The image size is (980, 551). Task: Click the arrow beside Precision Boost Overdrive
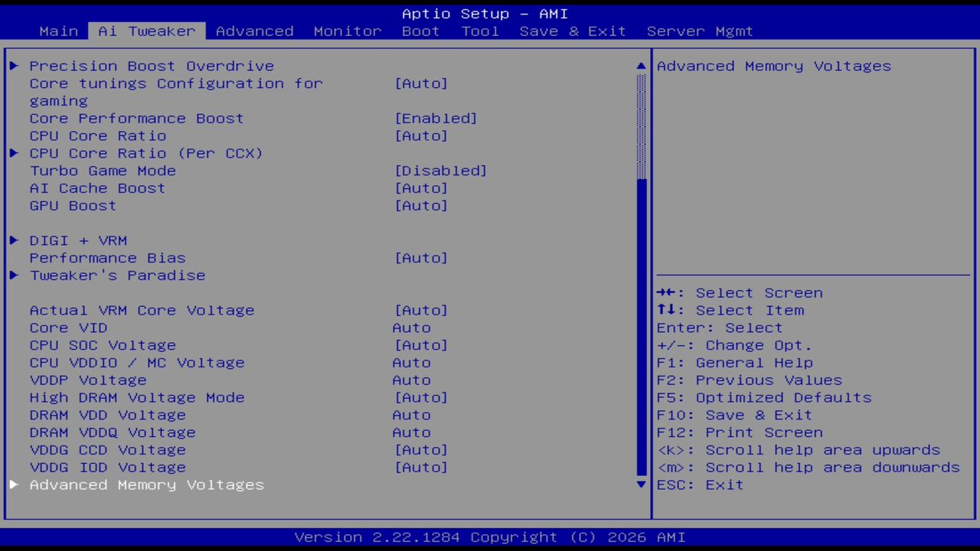pyautogui.click(x=14, y=66)
